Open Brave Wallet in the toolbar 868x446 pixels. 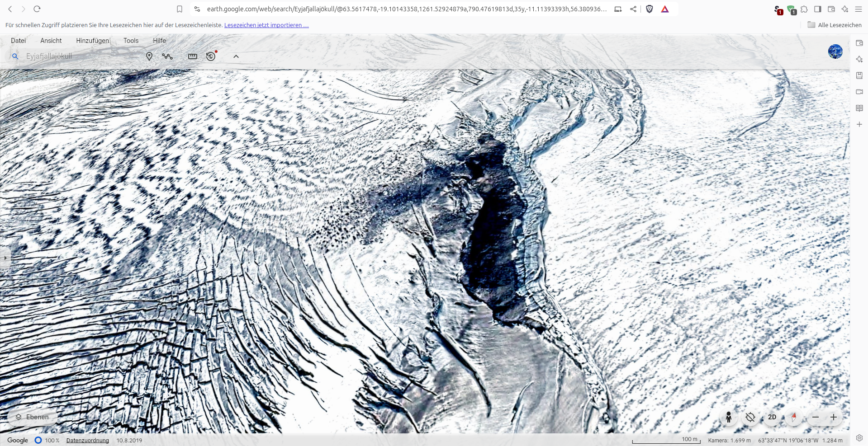(831, 9)
